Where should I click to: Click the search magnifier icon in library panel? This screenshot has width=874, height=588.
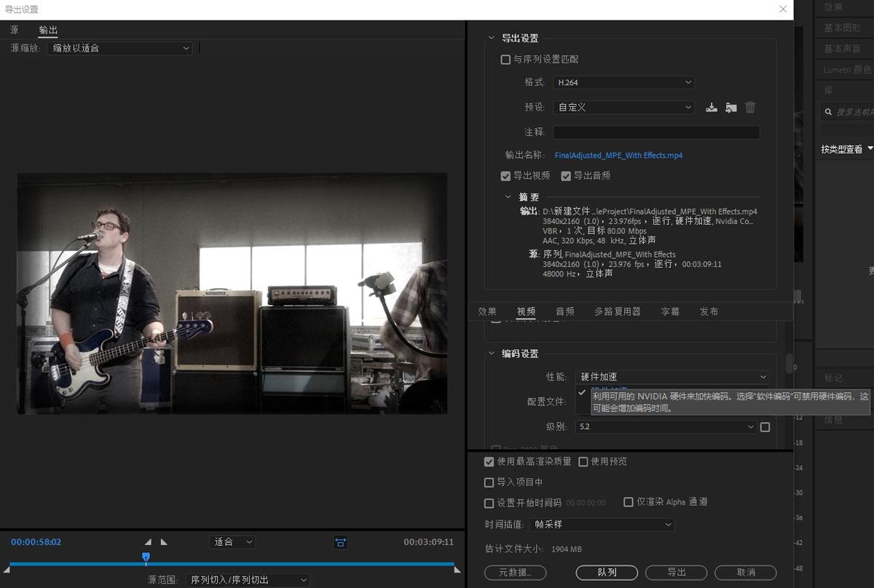point(828,112)
